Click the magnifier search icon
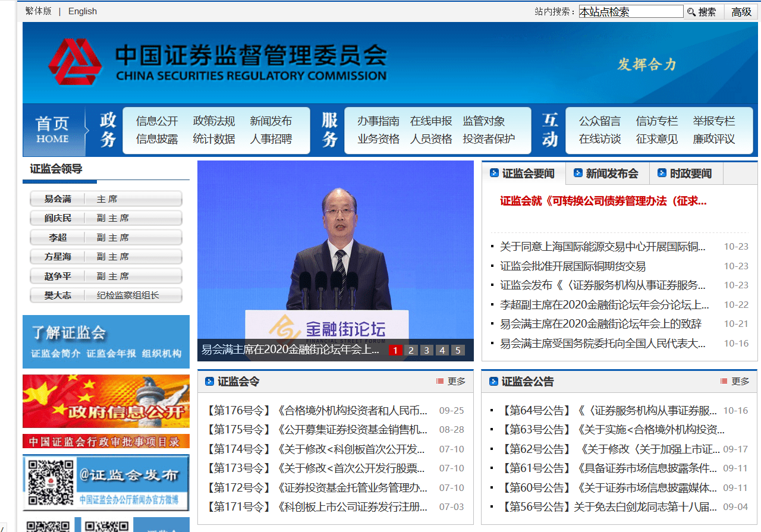This screenshot has height=532, width=761. [691, 12]
